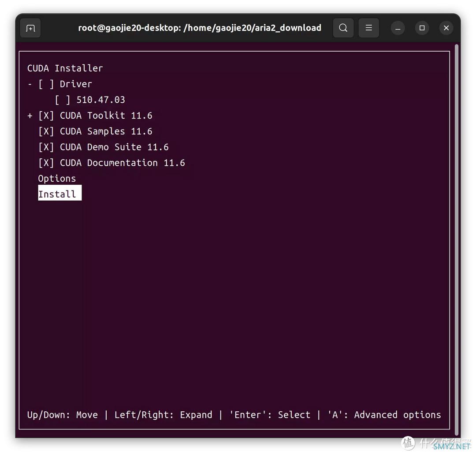The image size is (476, 455).
Task: Collapse the Driver tree with minus sign
Action: (30, 84)
